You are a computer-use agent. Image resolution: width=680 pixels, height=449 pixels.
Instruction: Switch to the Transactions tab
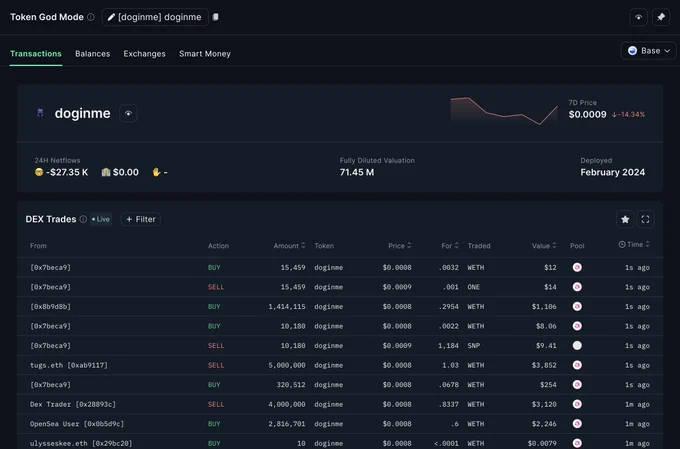tap(36, 54)
